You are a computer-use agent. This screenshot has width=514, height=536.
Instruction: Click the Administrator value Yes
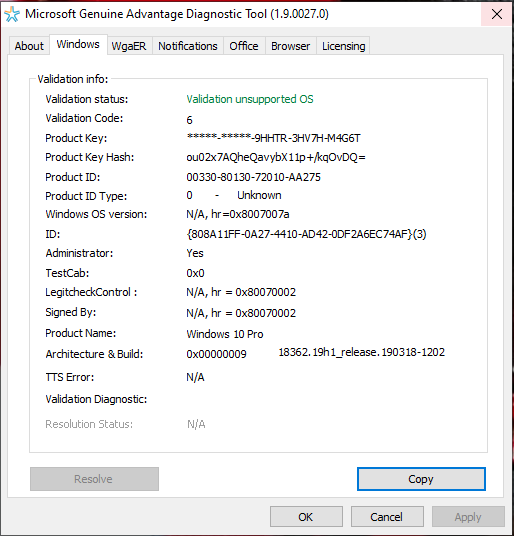pos(195,253)
